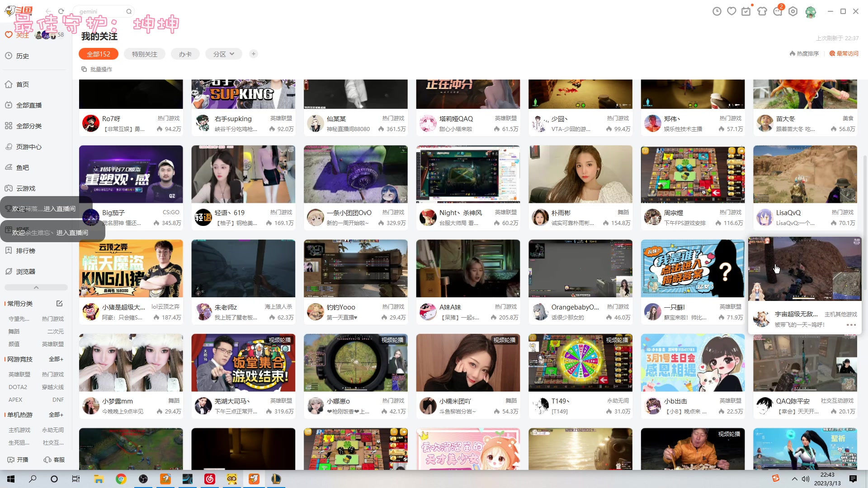This screenshot has height=488, width=868.
Task: Open the DOTA2 category link
Action: click(18, 387)
